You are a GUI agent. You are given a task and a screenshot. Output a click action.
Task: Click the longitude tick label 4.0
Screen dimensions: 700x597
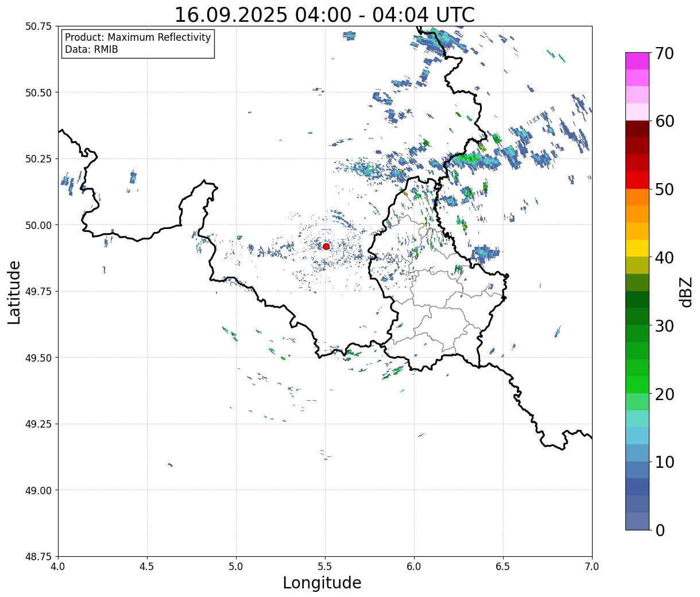pyautogui.click(x=58, y=567)
